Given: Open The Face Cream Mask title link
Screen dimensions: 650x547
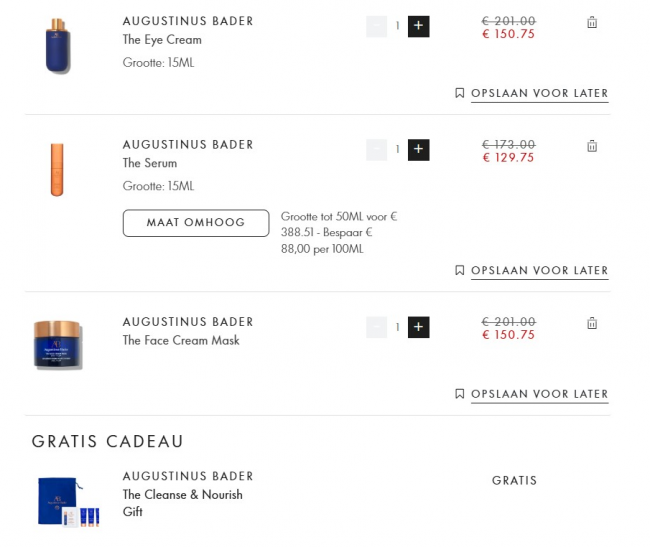Looking at the screenshot, I should pyautogui.click(x=181, y=340).
